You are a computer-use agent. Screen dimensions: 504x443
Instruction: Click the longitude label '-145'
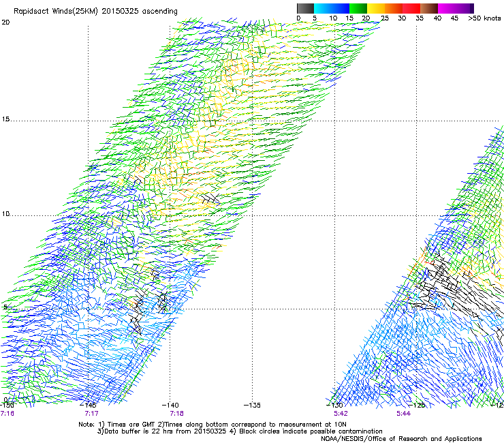point(88,405)
